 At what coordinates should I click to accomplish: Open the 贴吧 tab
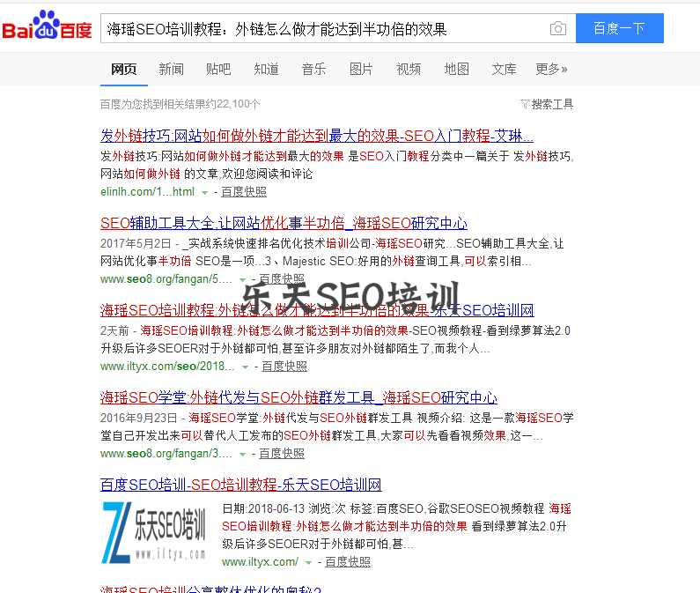click(x=218, y=69)
